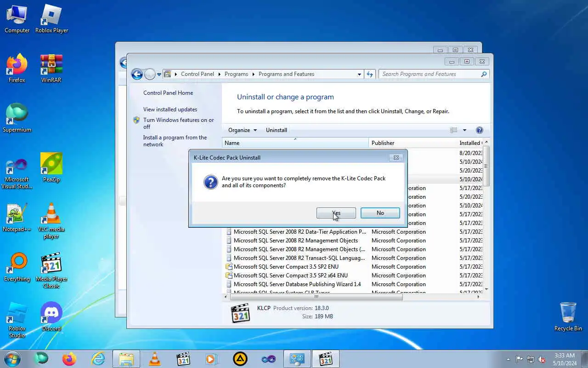Close the K-Lite Codec Pack Uninstall dialog
This screenshot has width=588, height=368.
(x=396, y=157)
